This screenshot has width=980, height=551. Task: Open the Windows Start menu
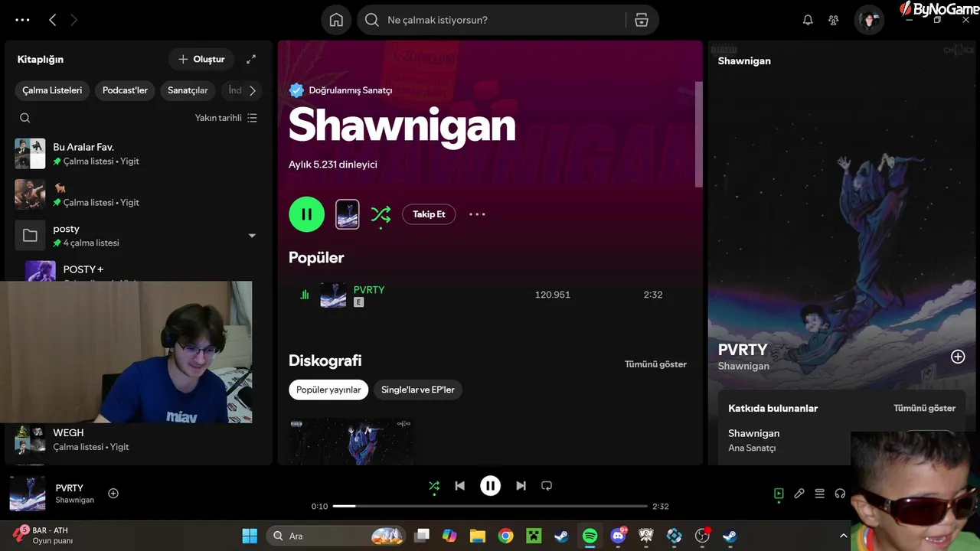250,536
